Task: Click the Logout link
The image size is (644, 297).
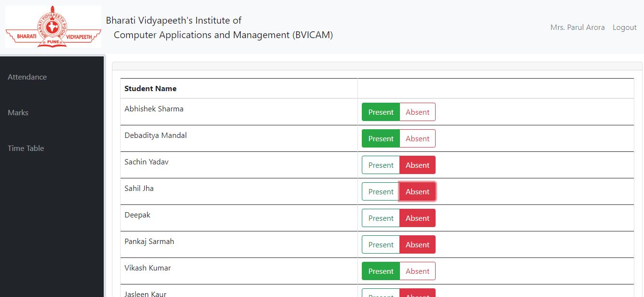Action: click(624, 27)
